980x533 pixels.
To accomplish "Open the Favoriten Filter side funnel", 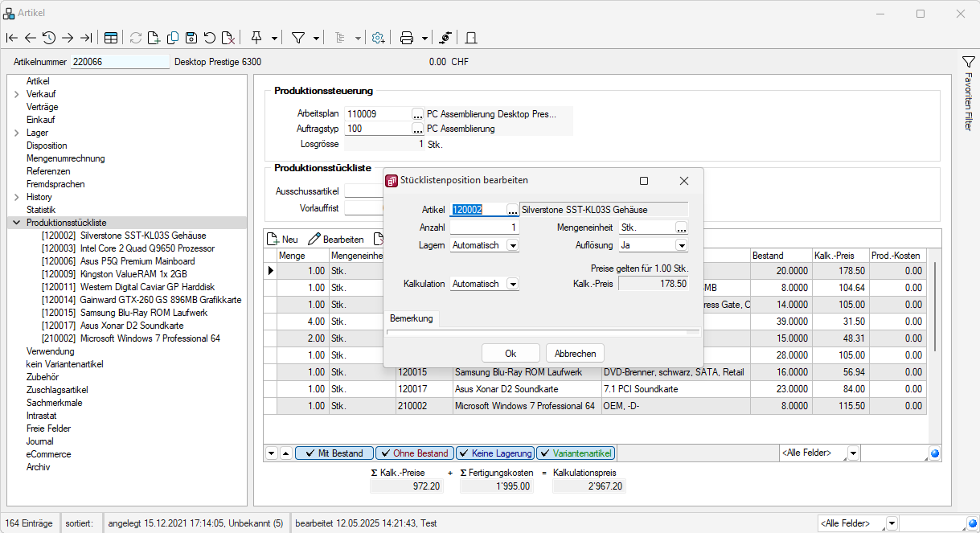I will 969,62.
